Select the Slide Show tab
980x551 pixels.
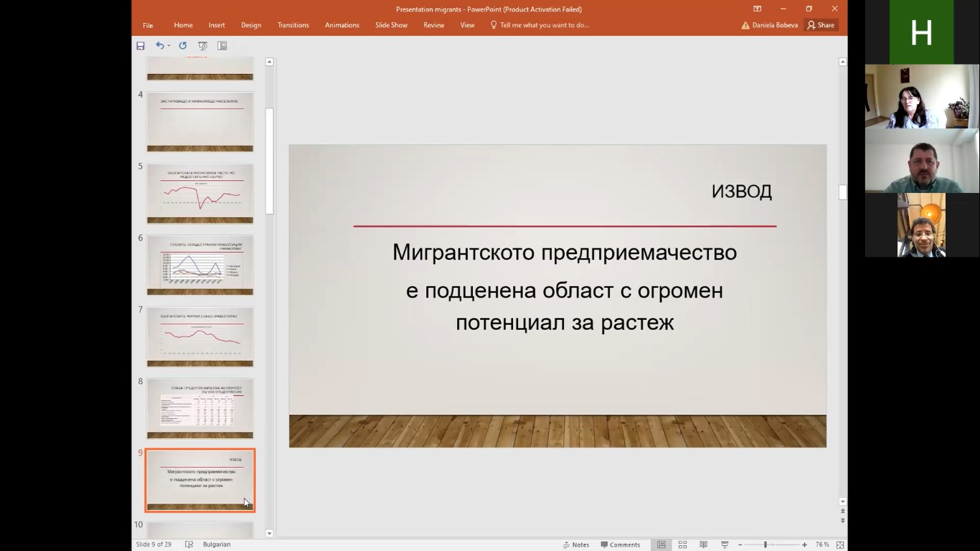[391, 25]
